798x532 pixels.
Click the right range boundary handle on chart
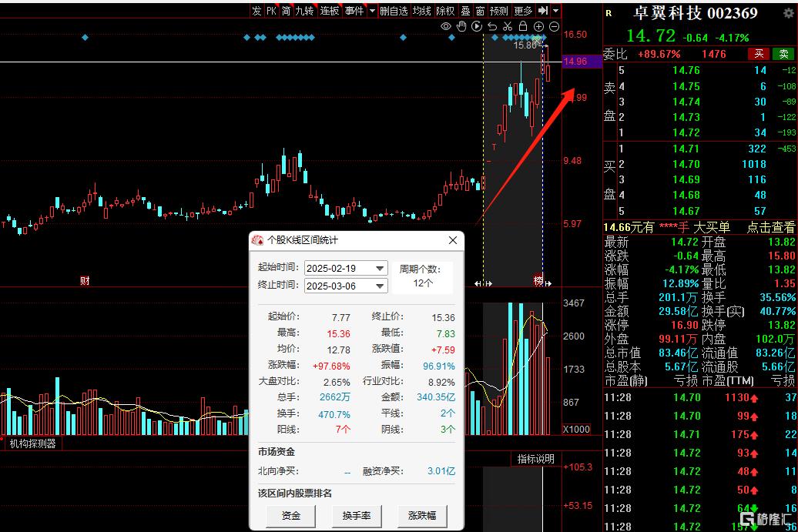[548, 283]
